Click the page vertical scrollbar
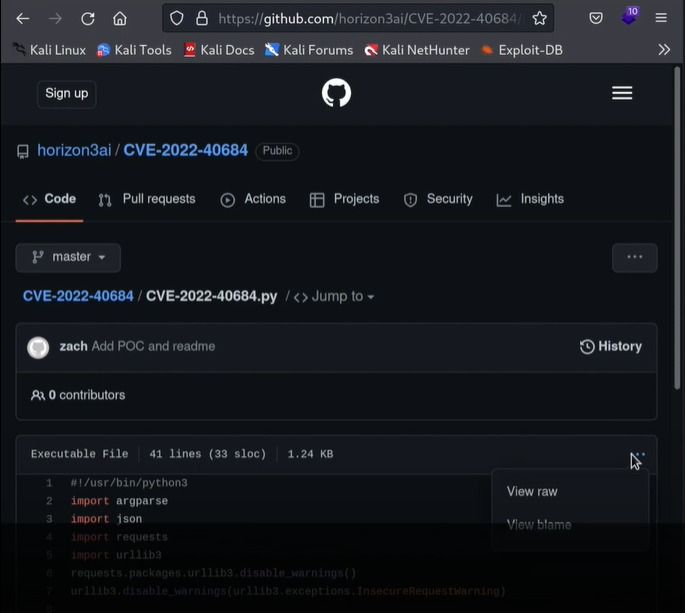Image resolution: width=685 pixels, height=613 pixels. 677,228
